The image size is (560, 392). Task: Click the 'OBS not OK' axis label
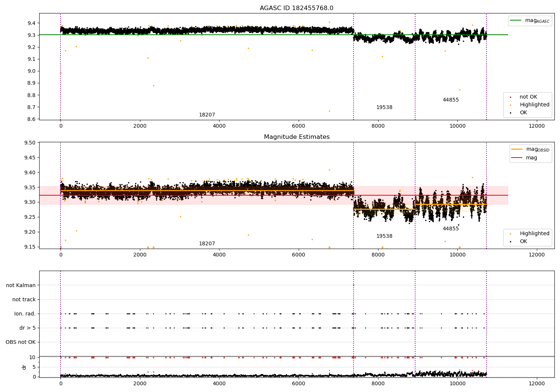click(x=21, y=342)
